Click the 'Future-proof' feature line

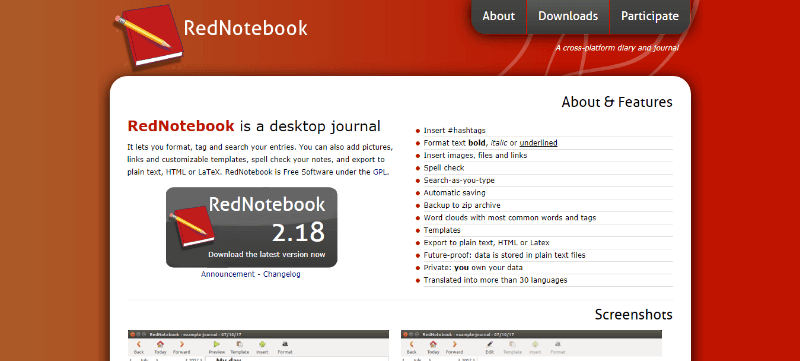click(505, 255)
